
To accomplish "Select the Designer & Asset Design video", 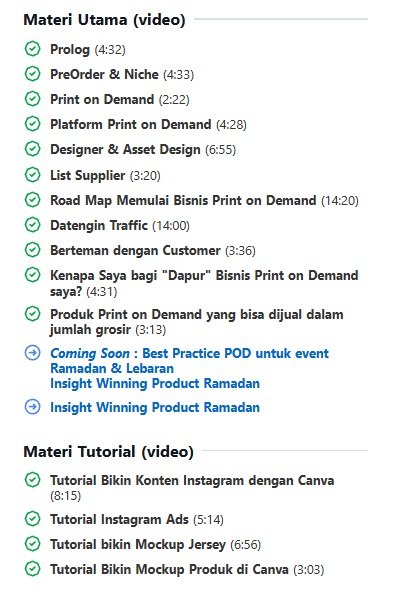I will [x=143, y=150].
